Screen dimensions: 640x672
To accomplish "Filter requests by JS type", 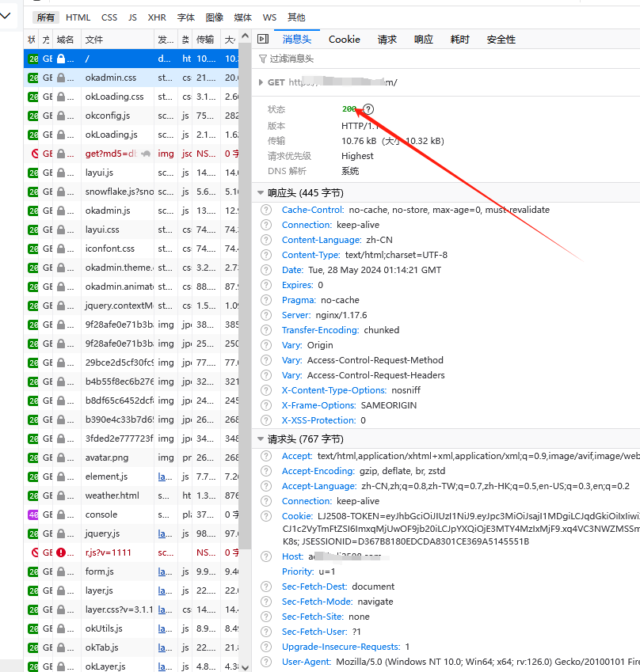I will (x=132, y=17).
